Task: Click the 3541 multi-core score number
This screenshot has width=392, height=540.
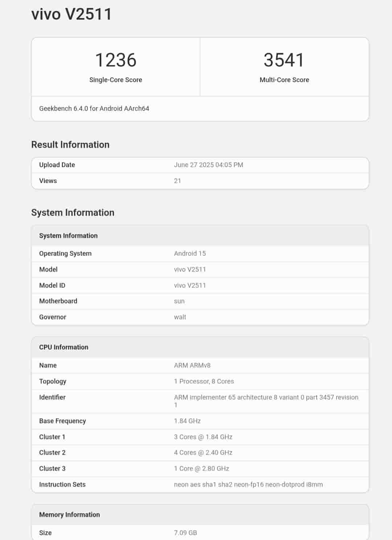Action: (284, 60)
